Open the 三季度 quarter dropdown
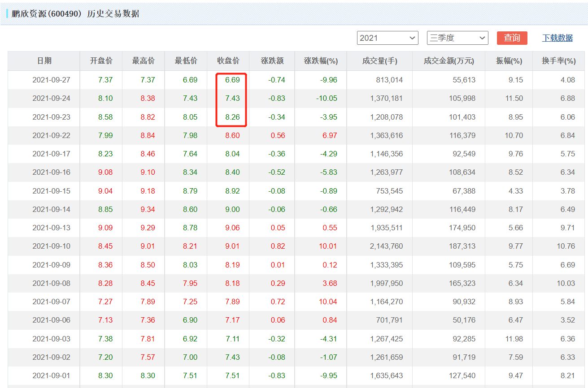The width and height of the screenshot is (588, 388). coord(457,38)
